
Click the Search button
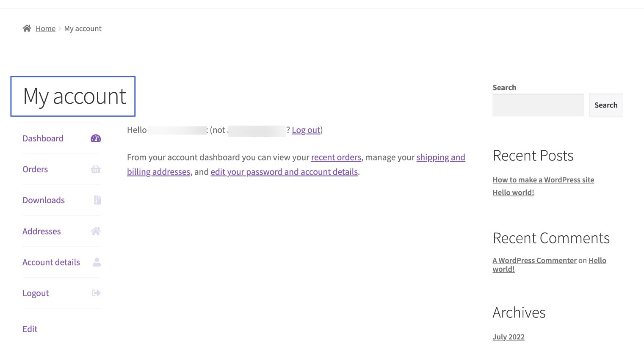tap(605, 105)
